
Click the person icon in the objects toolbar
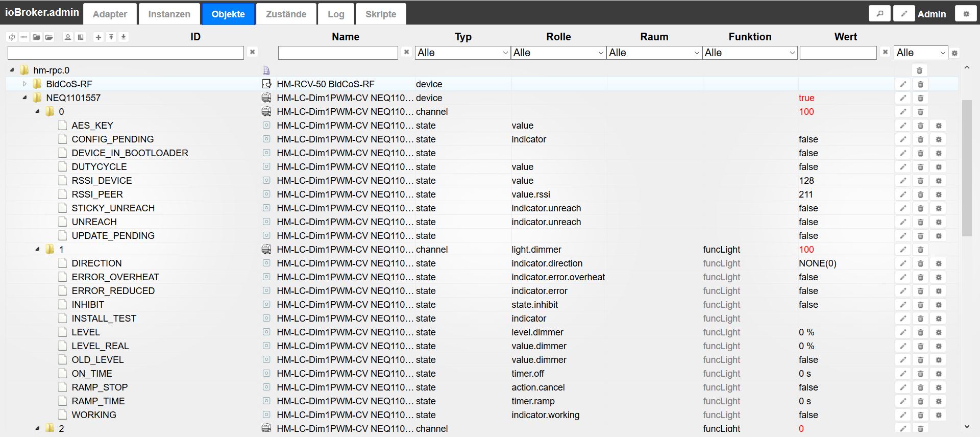tap(68, 37)
